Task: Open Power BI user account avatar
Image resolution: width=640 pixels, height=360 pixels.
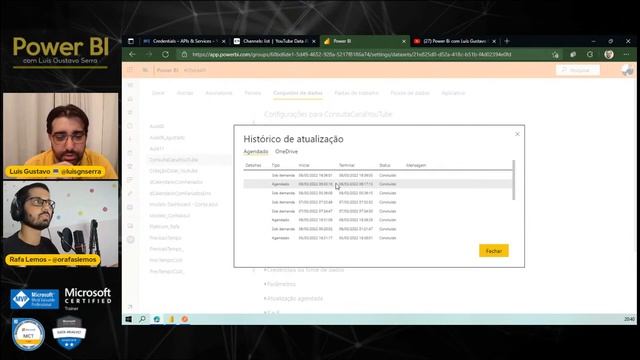Action: pos(627,70)
